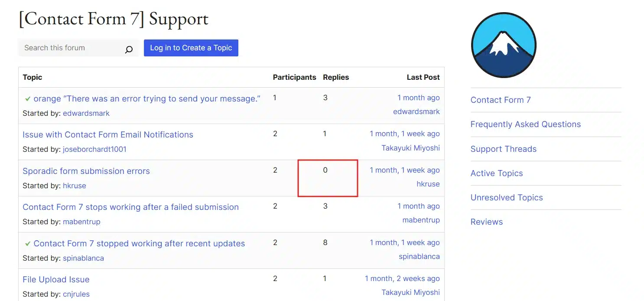Open 1 month, 2 weeks ago post
The image size is (644, 301).
pos(402,278)
